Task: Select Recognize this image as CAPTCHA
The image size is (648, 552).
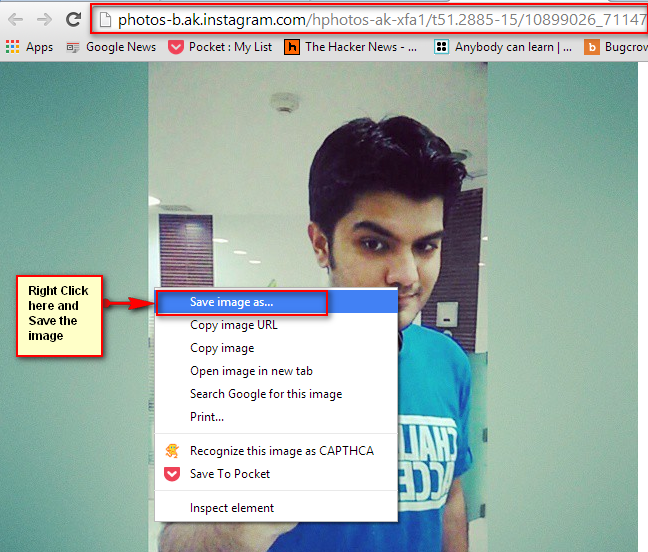Action: [276, 451]
